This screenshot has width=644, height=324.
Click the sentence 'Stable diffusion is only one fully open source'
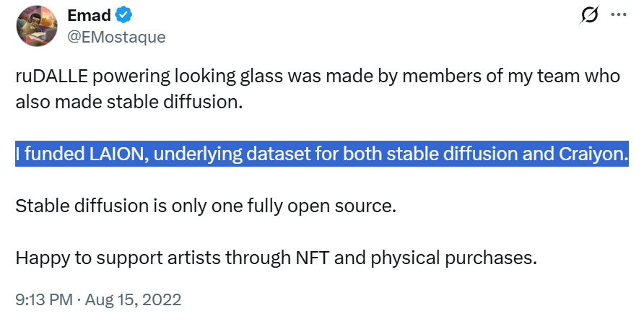[206, 206]
